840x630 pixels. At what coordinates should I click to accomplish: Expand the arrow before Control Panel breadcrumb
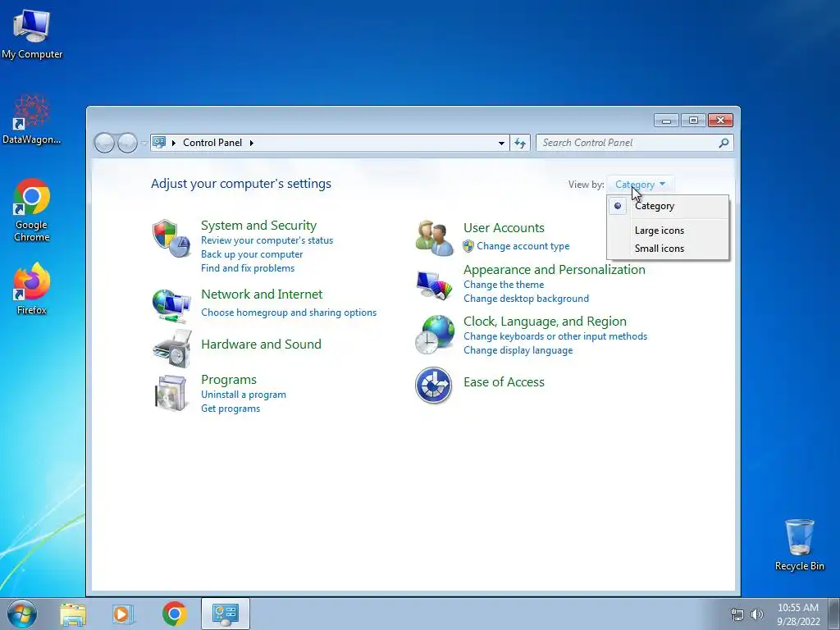coord(174,143)
